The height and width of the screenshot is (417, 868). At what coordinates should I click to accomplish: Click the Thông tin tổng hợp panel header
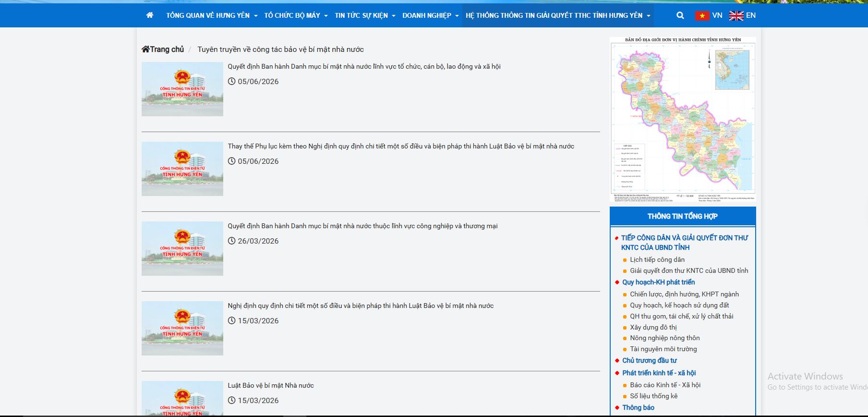(683, 216)
